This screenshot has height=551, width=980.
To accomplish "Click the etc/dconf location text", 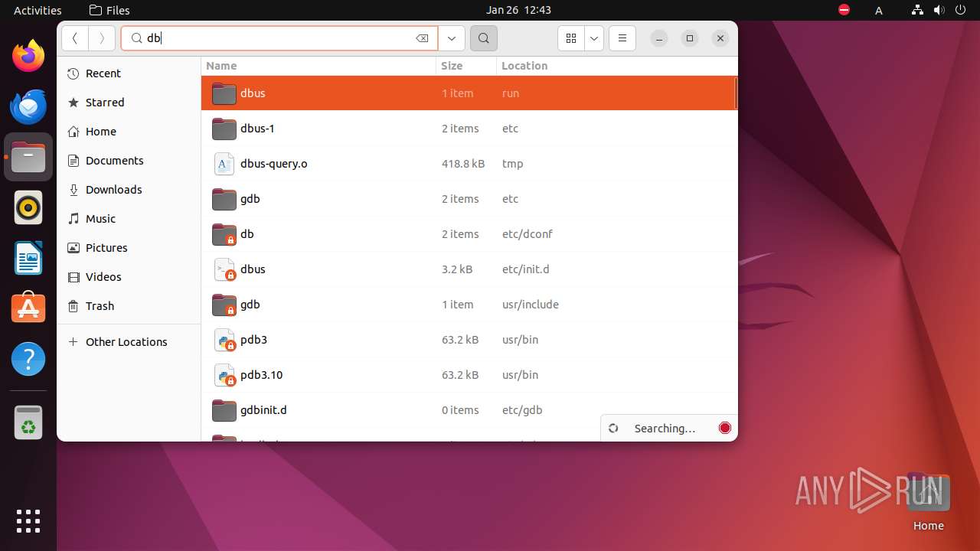I will coord(527,234).
